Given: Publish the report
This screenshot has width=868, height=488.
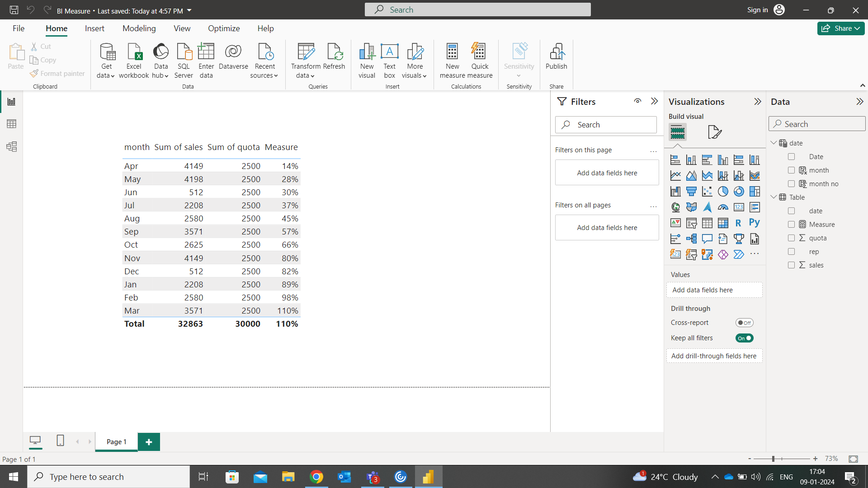Looking at the screenshot, I should [556, 56].
